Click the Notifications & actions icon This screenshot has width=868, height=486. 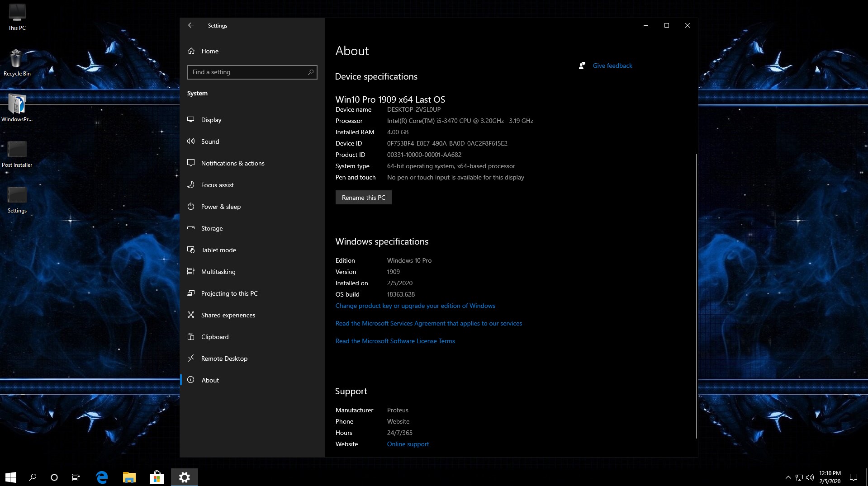coord(191,163)
